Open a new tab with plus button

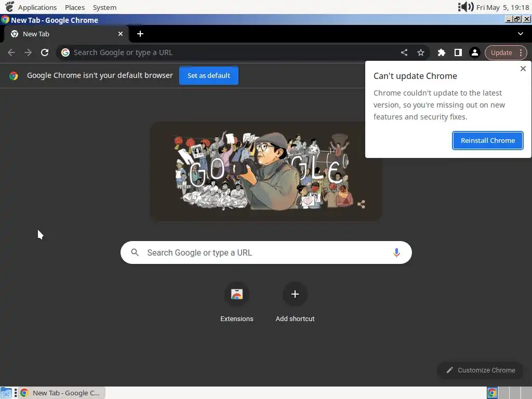140,34
